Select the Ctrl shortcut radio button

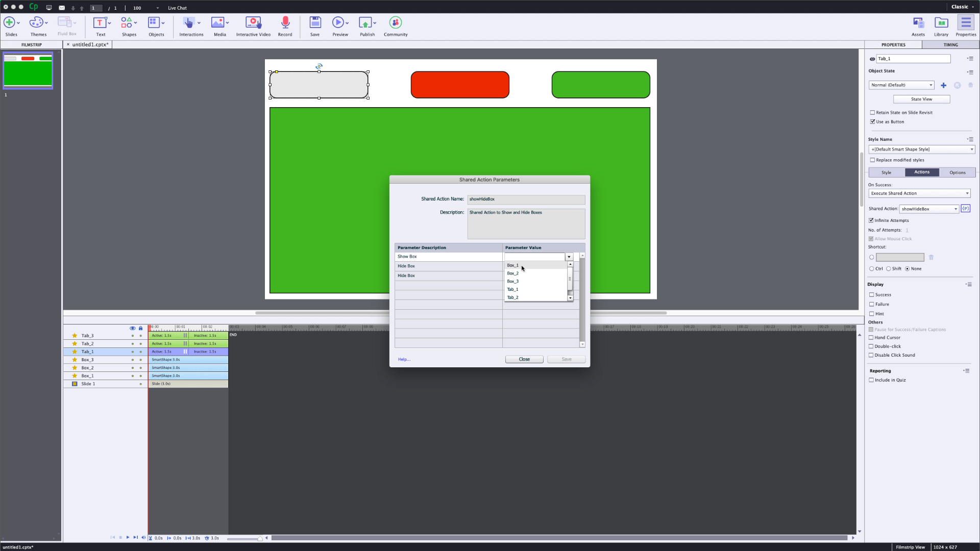pos(872,269)
